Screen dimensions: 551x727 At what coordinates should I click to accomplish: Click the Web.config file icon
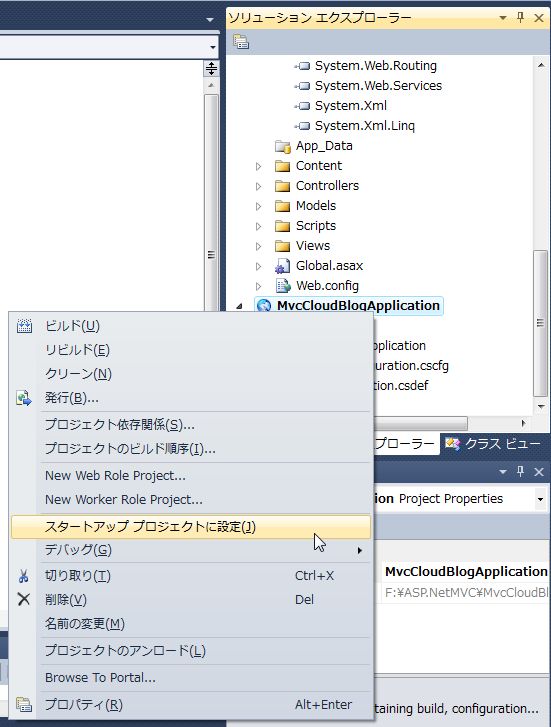click(282, 286)
